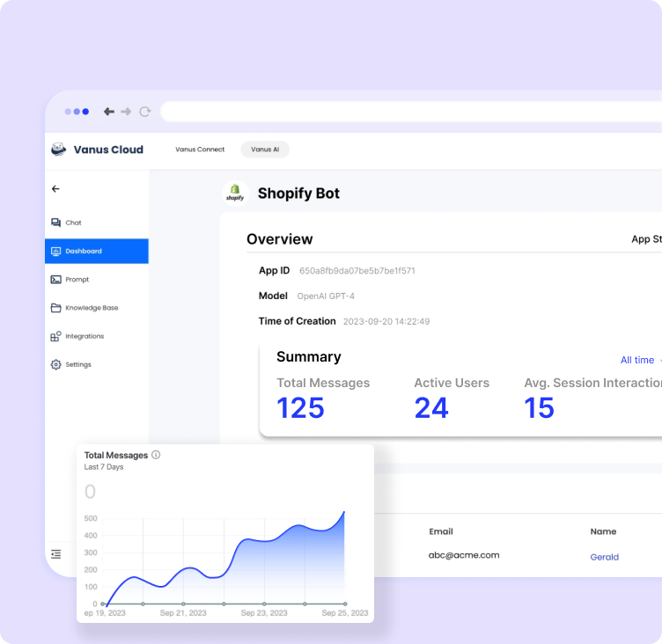Click the Vanus Cloud title text

coord(108,150)
